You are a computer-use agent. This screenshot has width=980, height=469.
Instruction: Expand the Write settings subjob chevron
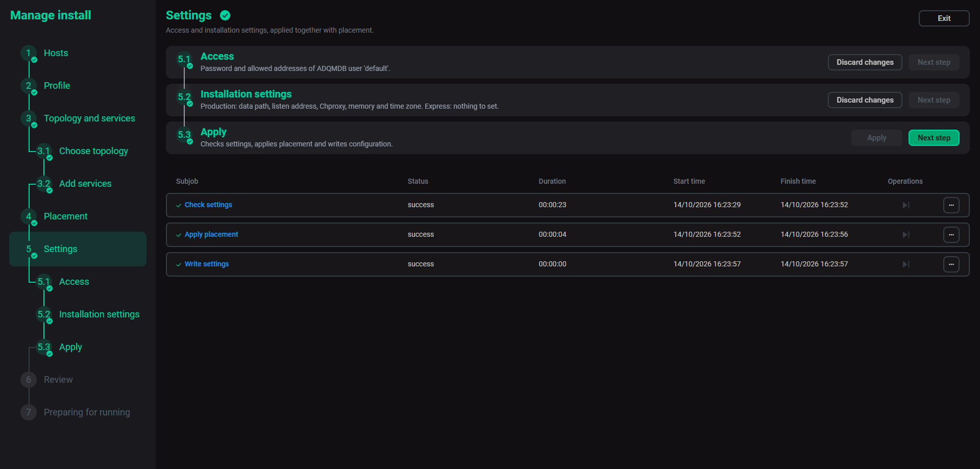click(179, 264)
